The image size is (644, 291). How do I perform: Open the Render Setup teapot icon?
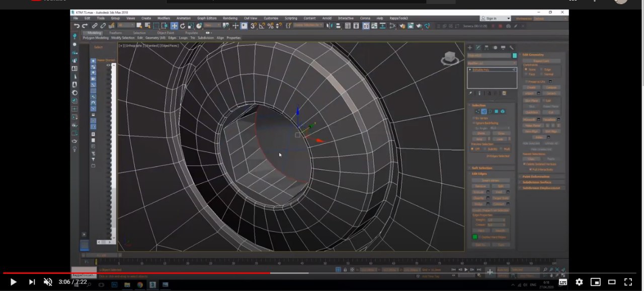[403, 26]
